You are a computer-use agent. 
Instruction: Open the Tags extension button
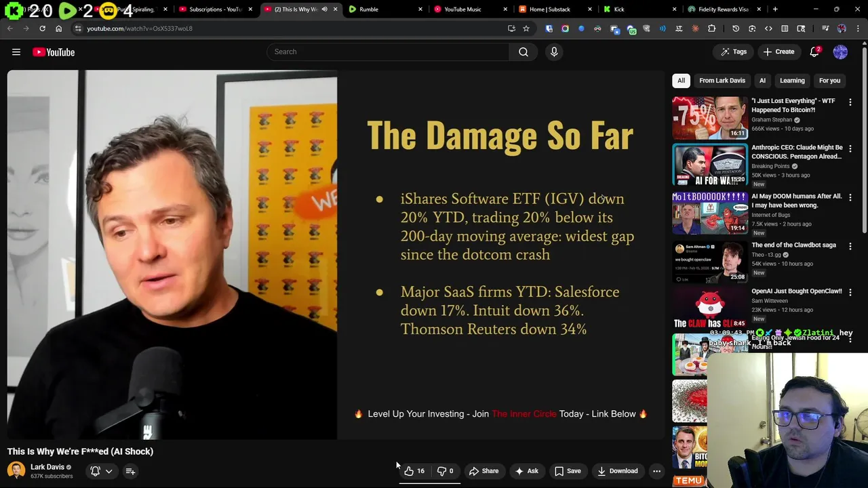coord(734,52)
